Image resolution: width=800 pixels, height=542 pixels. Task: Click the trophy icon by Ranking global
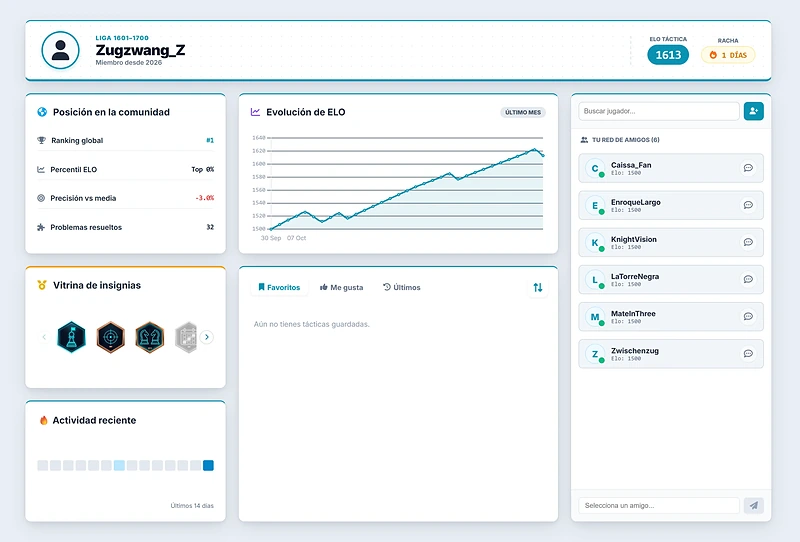point(41,140)
